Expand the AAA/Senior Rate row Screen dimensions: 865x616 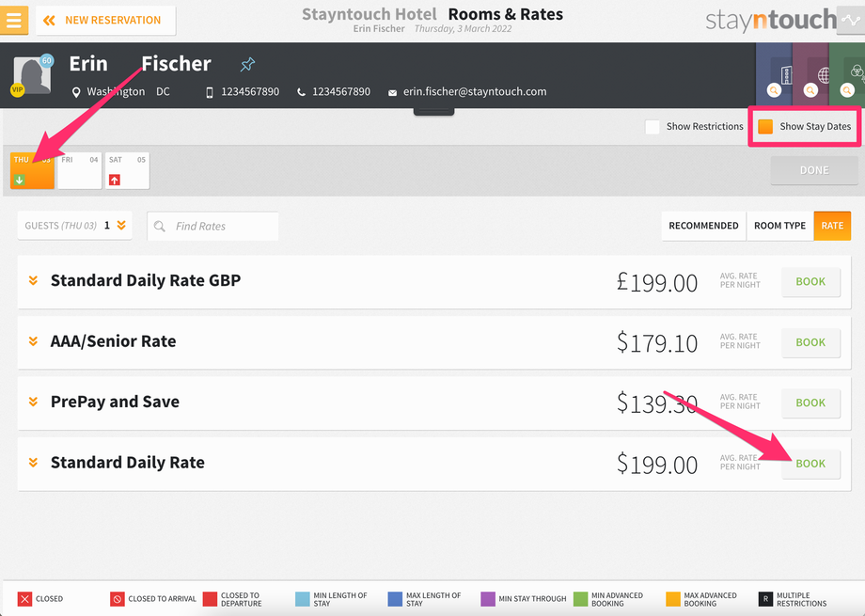point(34,341)
